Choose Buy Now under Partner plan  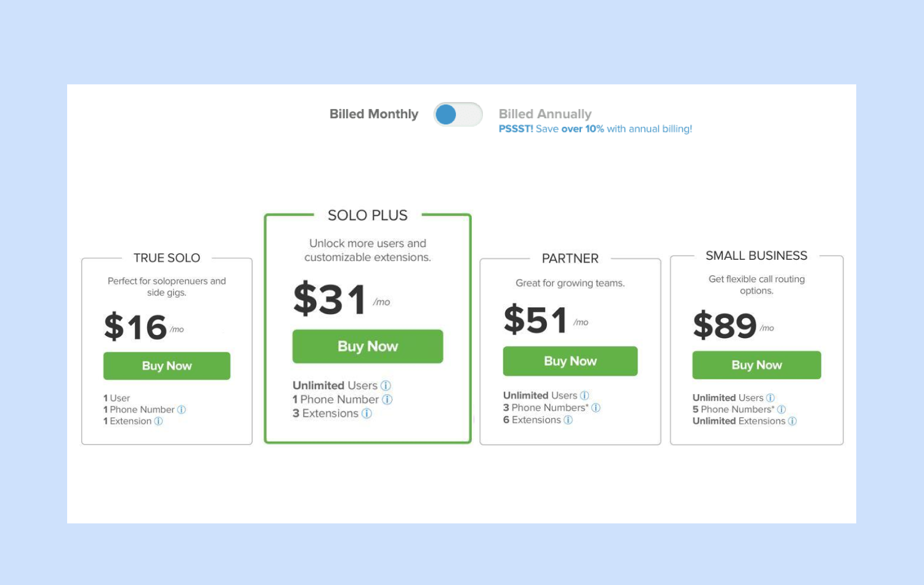tap(570, 361)
